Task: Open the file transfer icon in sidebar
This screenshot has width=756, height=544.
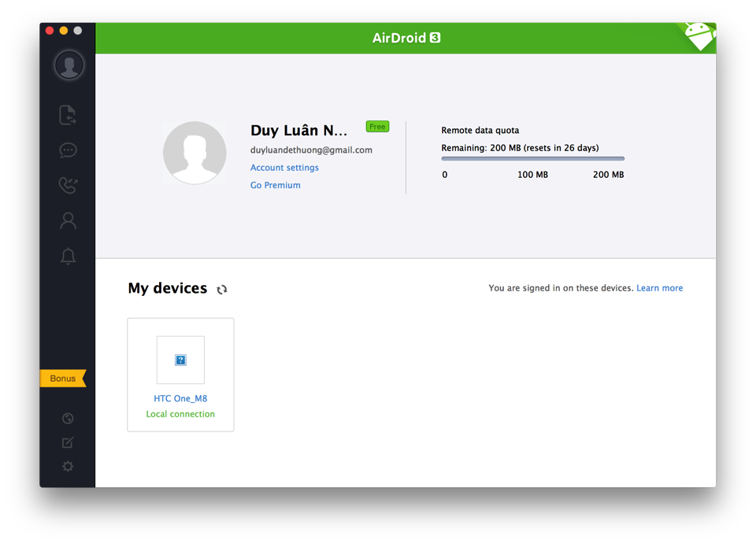Action: (68, 115)
